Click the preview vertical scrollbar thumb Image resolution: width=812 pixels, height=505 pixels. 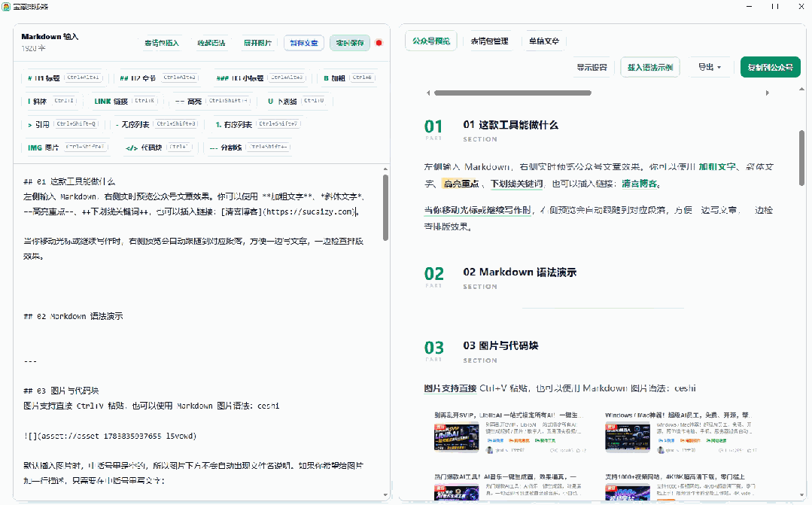tap(801, 158)
